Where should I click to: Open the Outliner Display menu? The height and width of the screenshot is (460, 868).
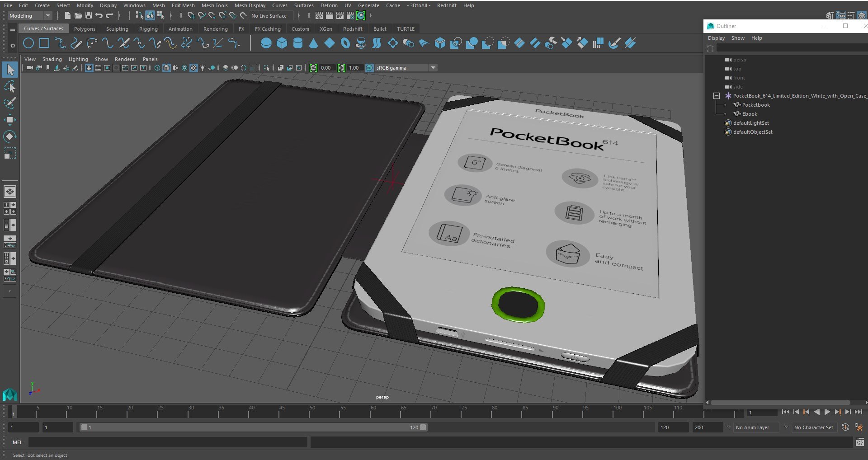(716, 38)
